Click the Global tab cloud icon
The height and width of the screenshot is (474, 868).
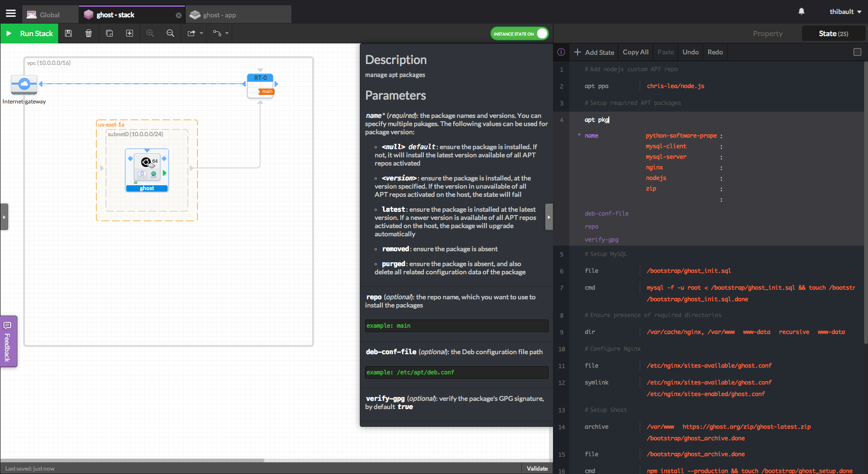[x=32, y=15]
